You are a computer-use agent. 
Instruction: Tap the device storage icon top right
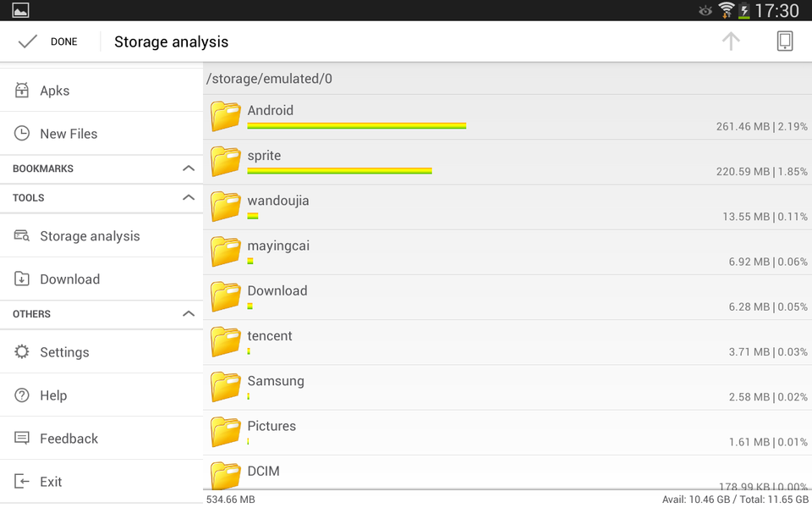(784, 41)
